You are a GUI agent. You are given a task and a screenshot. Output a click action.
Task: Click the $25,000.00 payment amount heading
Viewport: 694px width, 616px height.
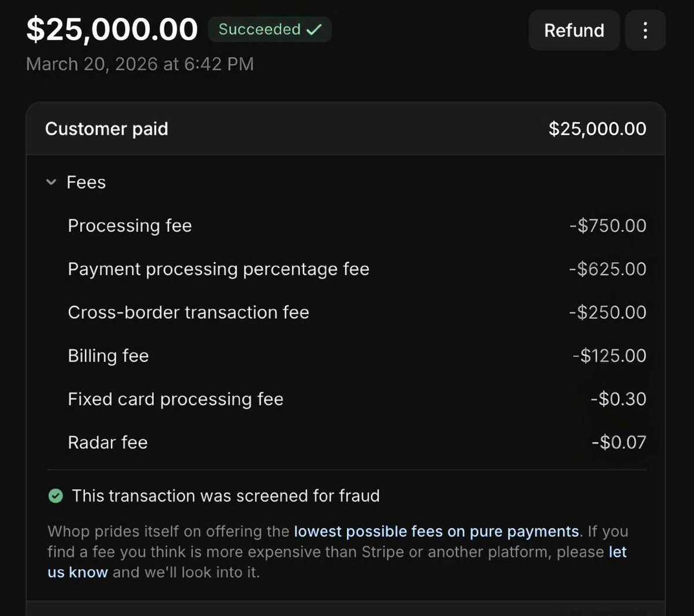[112, 29]
